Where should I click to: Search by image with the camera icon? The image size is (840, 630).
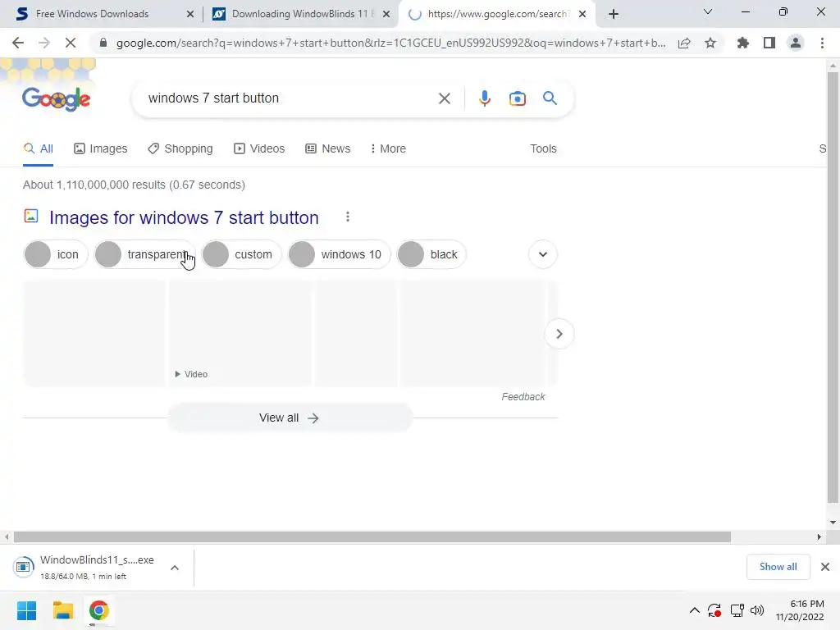pos(517,98)
